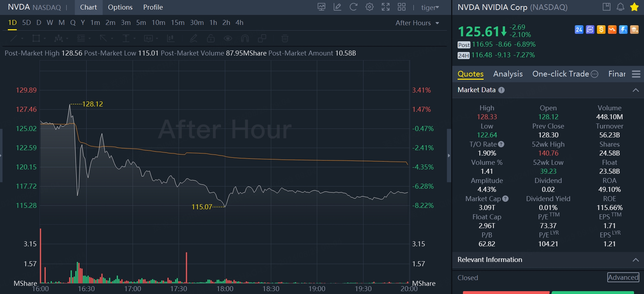Toggle the overlapping squares layer tool
The height and width of the screenshot is (294, 644).
pos(262,38)
